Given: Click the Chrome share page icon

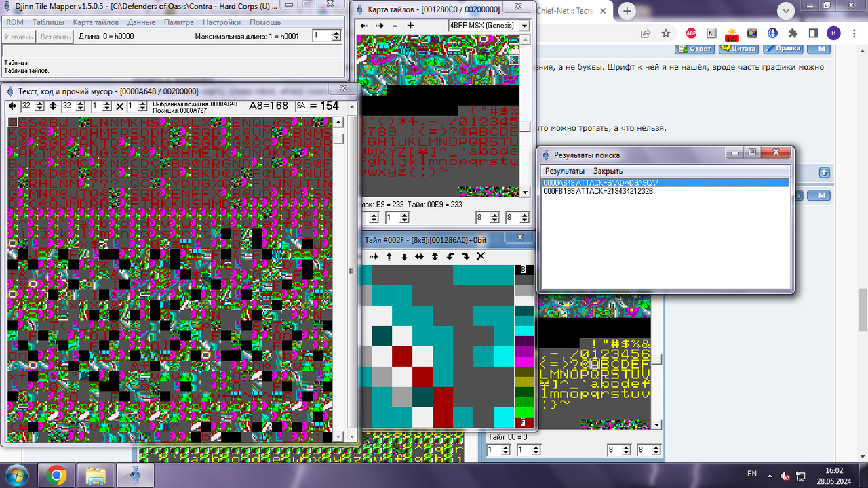Looking at the screenshot, I should (646, 33).
